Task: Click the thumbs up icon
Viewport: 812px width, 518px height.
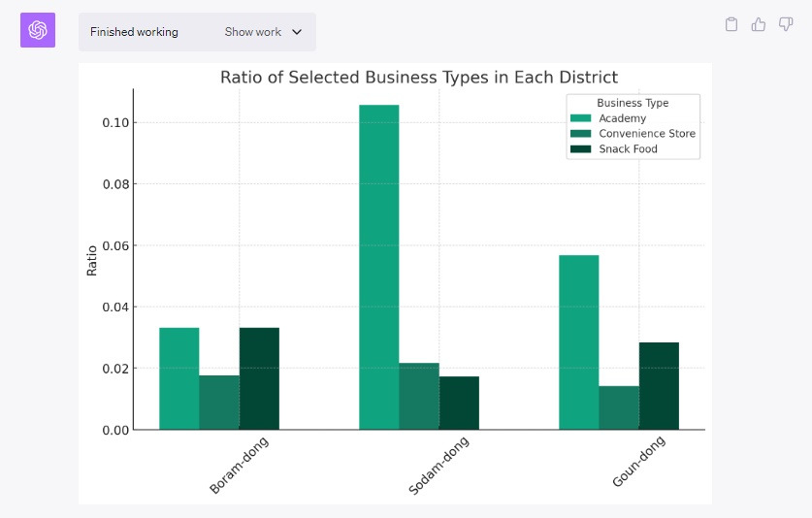Action: [759, 24]
